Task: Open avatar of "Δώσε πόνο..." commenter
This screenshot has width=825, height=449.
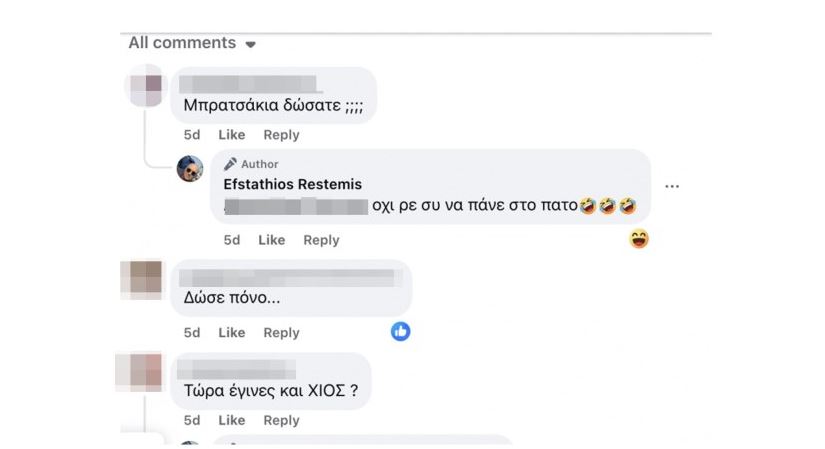Action: click(x=141, y=279)
